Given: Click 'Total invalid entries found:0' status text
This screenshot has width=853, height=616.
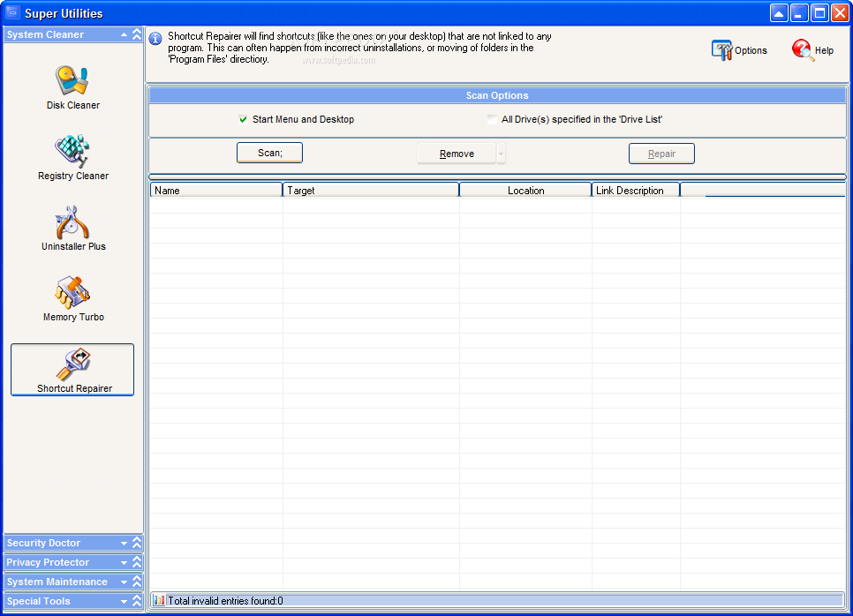Looking at the screenshot, I should click(x=225, y=601).
